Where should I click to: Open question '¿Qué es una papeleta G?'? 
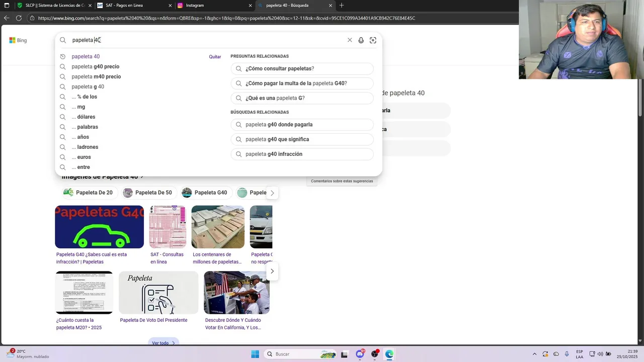[302, 98]
